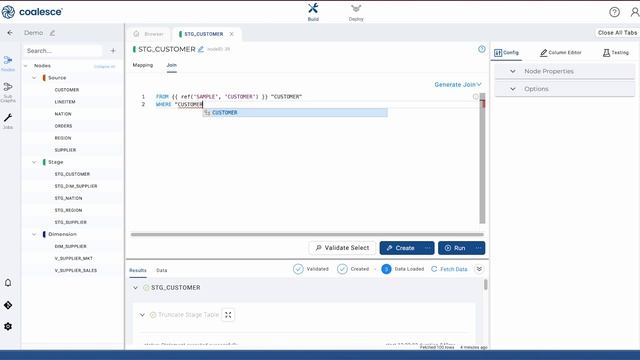Viewport: 640px width, 360px height.
Task: Open the Jobs wrench sidebar icon
Action: tap(8, 121)
